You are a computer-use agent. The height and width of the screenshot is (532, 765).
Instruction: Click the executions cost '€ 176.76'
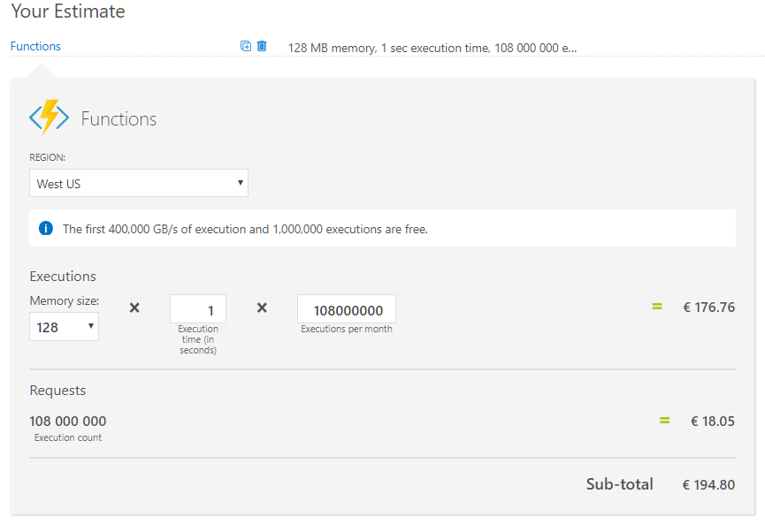pos(709,308)
